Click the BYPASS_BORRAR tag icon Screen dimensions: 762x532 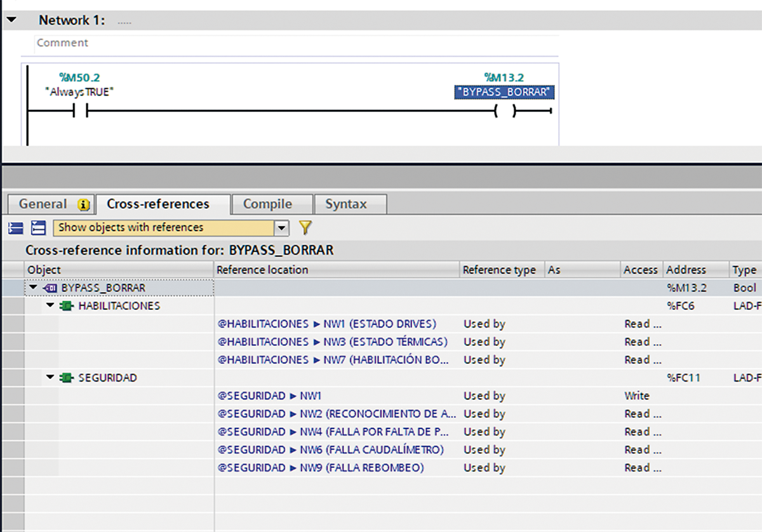(x=50, y=288)
